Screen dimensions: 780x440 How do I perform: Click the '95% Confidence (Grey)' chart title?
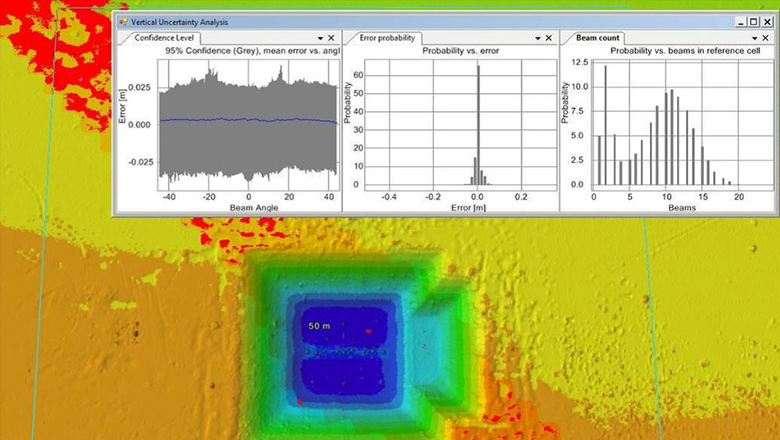pyautogui.click(x=253, y=51)
